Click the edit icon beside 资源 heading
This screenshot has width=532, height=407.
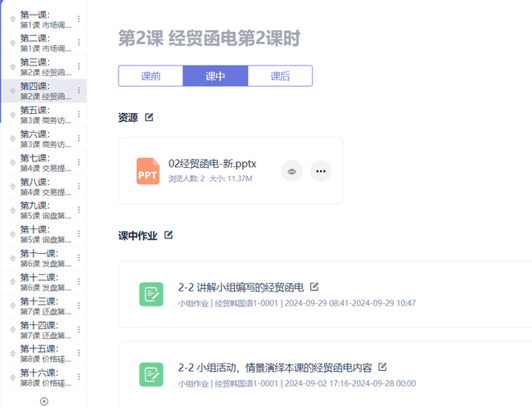[149, 117]
